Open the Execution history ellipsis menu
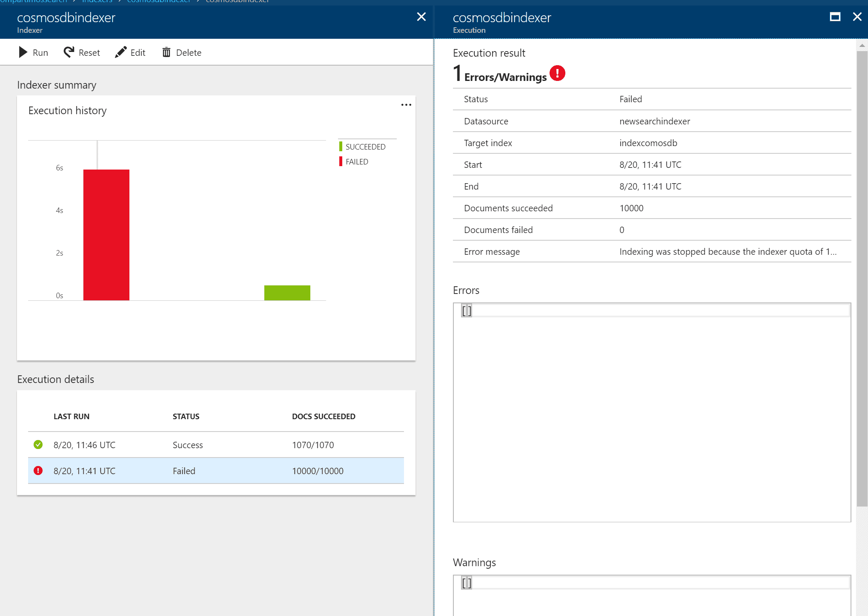This screenshot has height=616, width=868. coord(406,105)
